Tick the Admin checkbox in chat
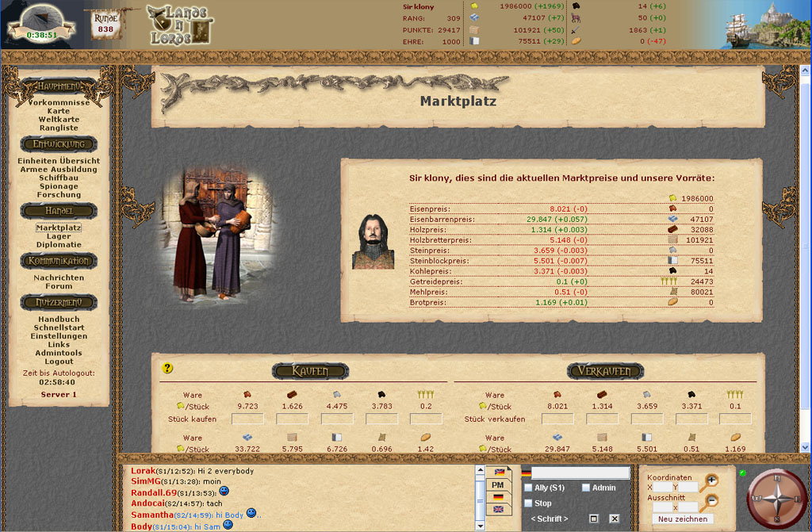812x532 pixels. (586, 488)
